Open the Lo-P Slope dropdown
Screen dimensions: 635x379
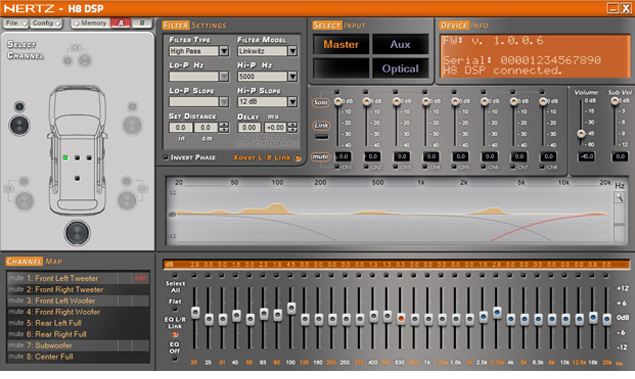[224, 102]
